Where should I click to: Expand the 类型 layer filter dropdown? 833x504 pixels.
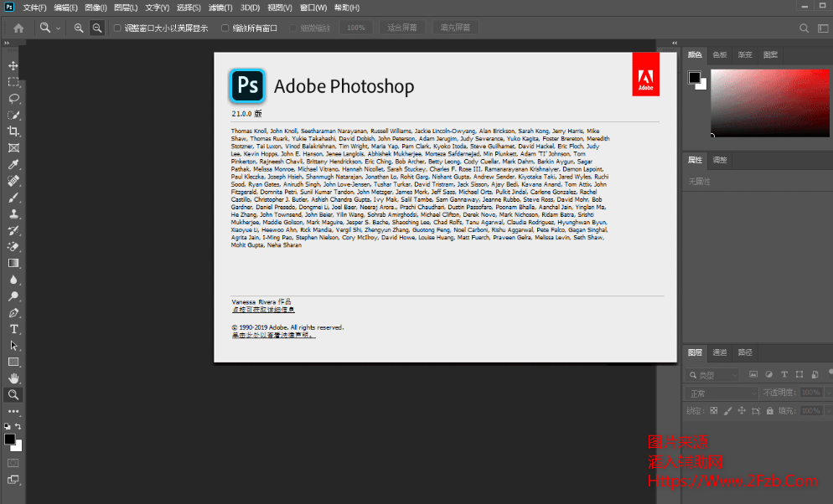(x=713, y=374)
